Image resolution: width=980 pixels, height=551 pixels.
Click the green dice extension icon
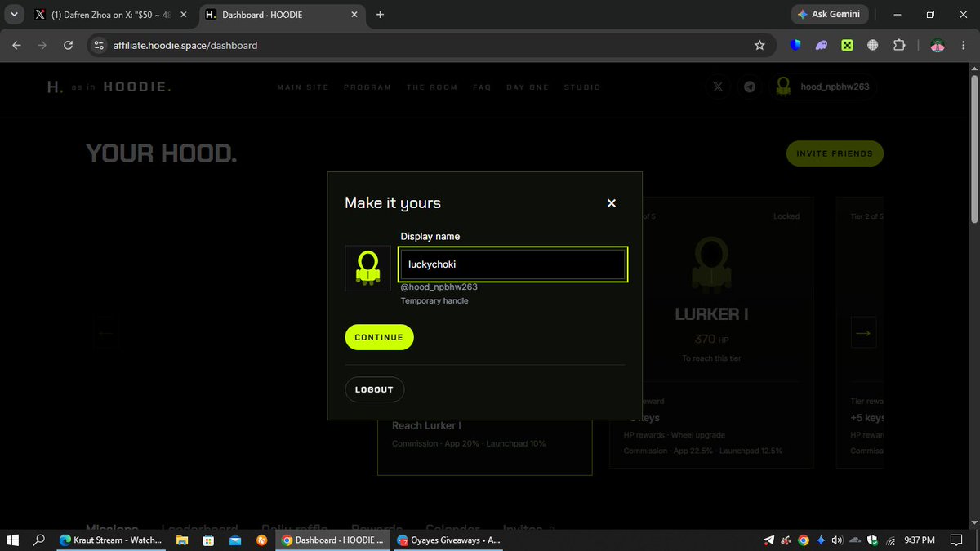pos(848,45)
